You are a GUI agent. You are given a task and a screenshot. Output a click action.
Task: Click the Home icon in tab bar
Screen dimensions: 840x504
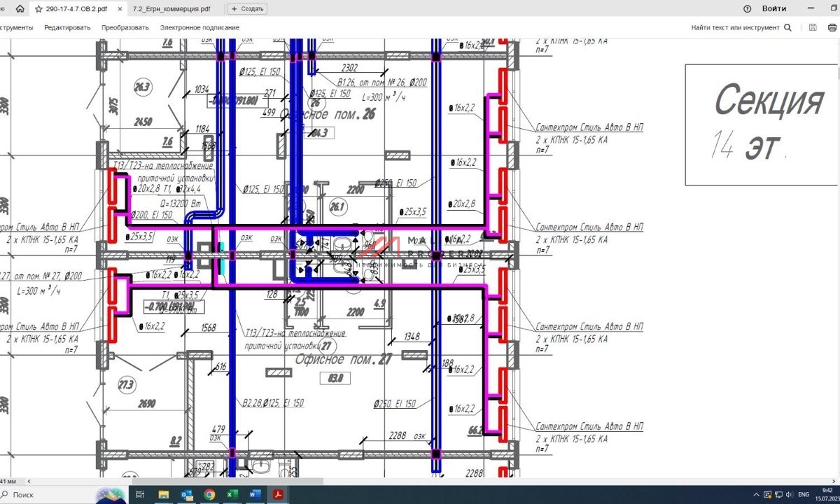20,9
